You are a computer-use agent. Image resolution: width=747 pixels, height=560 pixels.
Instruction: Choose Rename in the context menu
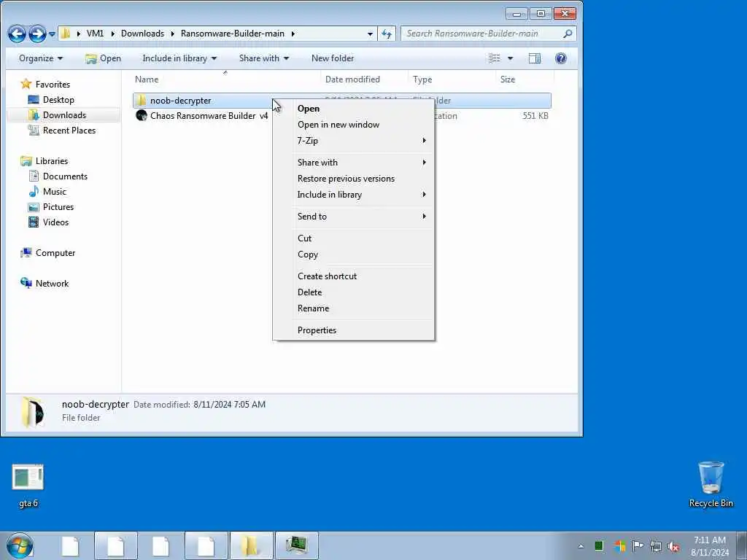coord(354,308)
